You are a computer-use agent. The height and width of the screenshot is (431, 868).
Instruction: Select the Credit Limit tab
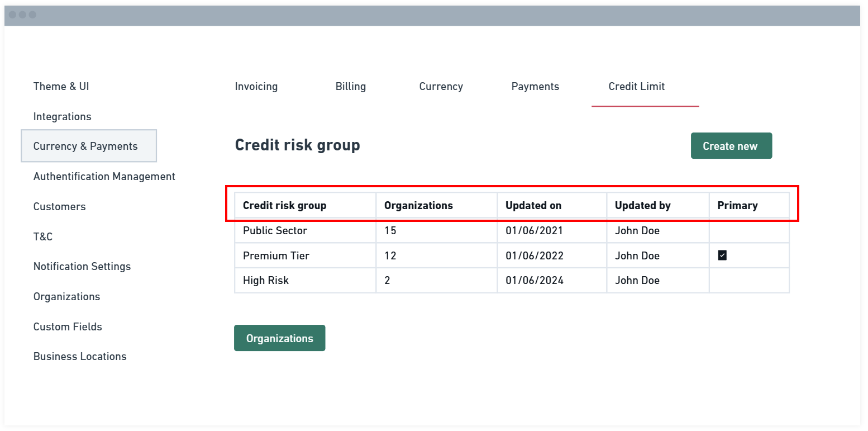pos(637,87)
